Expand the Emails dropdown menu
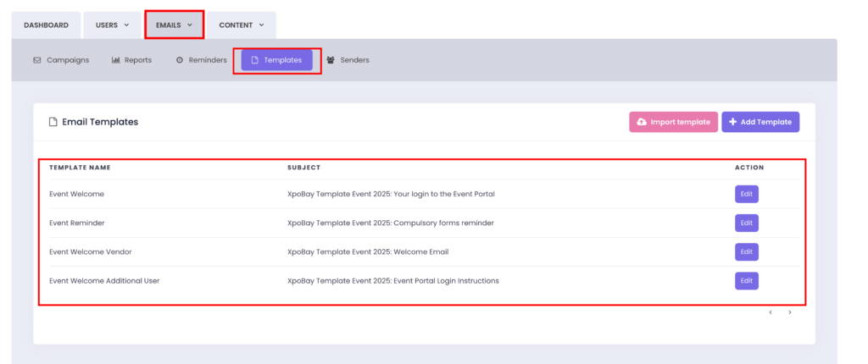The image size is (868, 364). [x=174, y=25]
